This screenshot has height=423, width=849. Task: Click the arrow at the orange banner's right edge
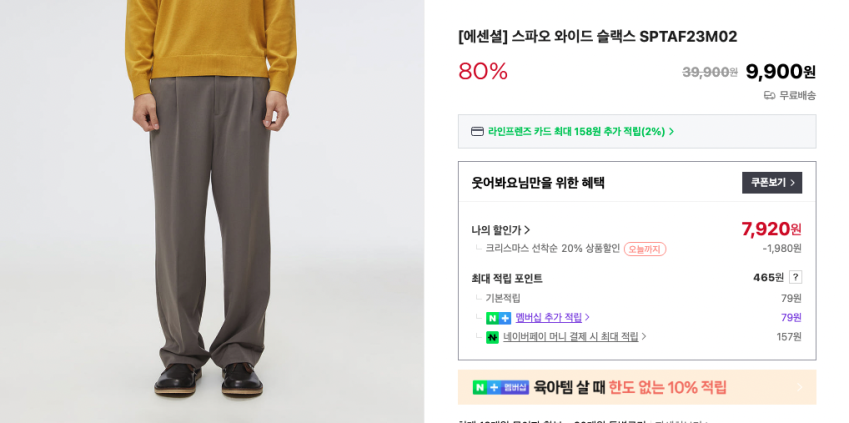(x=800, y=387)
